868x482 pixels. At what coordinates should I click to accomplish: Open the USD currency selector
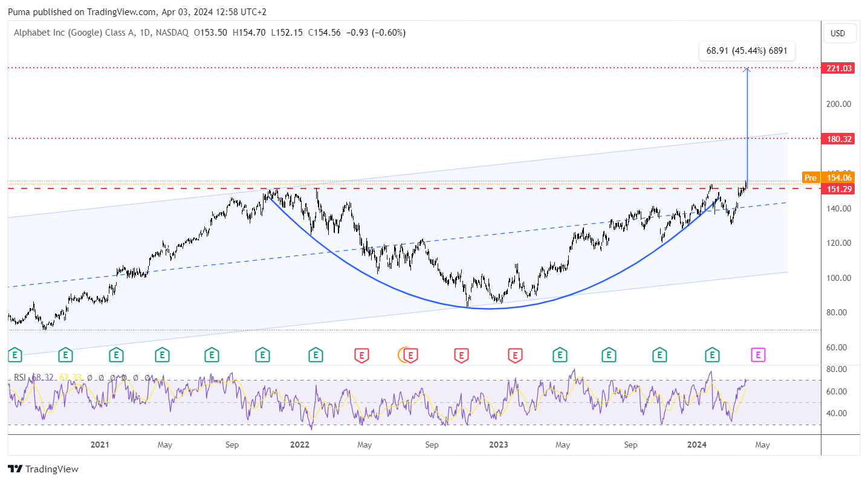point(838,33)
